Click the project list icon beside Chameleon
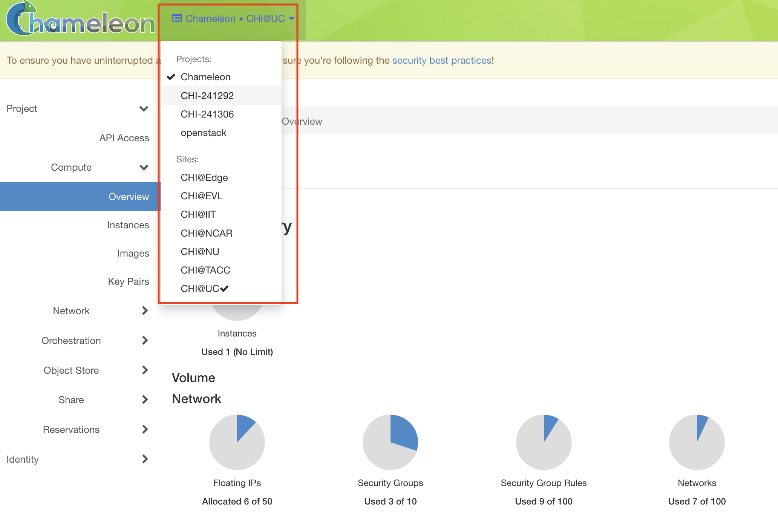Viewport: 778px width, 532px height. [x=177, y=18]
